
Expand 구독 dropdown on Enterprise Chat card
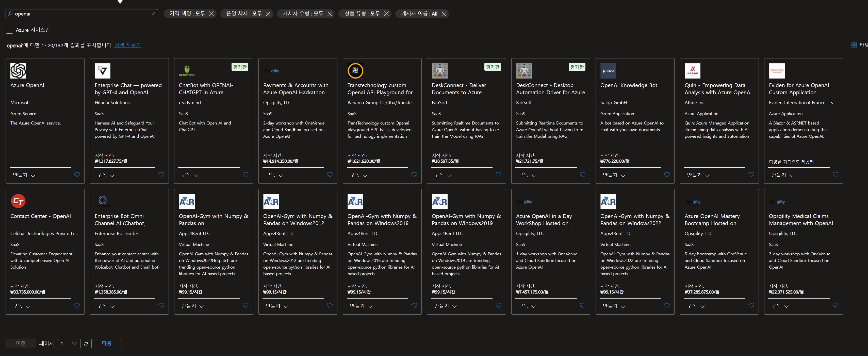pyautogui.click(x=106, y=175)
